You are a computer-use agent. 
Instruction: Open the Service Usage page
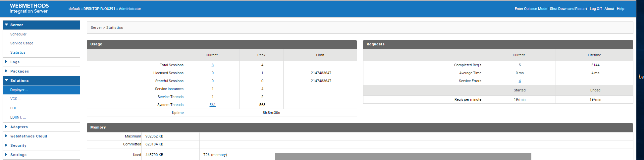22,43
